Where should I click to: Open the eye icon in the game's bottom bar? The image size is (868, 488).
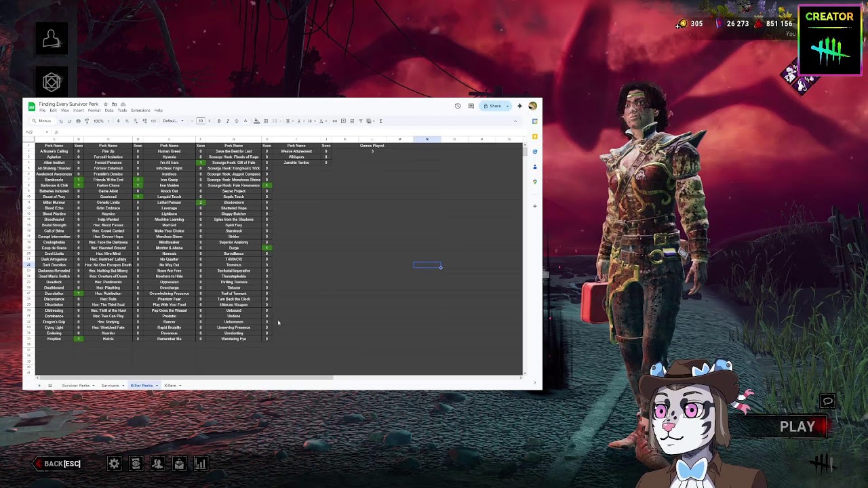click(136, 464)
